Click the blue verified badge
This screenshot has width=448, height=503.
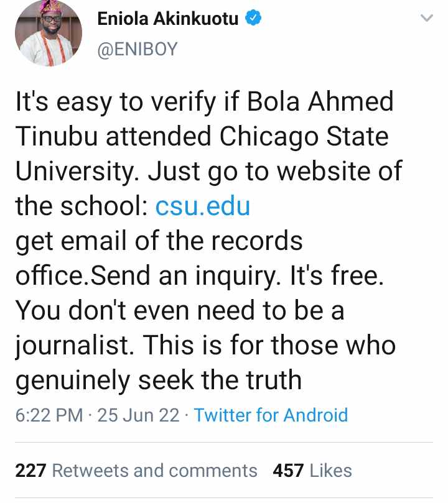[x=253, y=19]
